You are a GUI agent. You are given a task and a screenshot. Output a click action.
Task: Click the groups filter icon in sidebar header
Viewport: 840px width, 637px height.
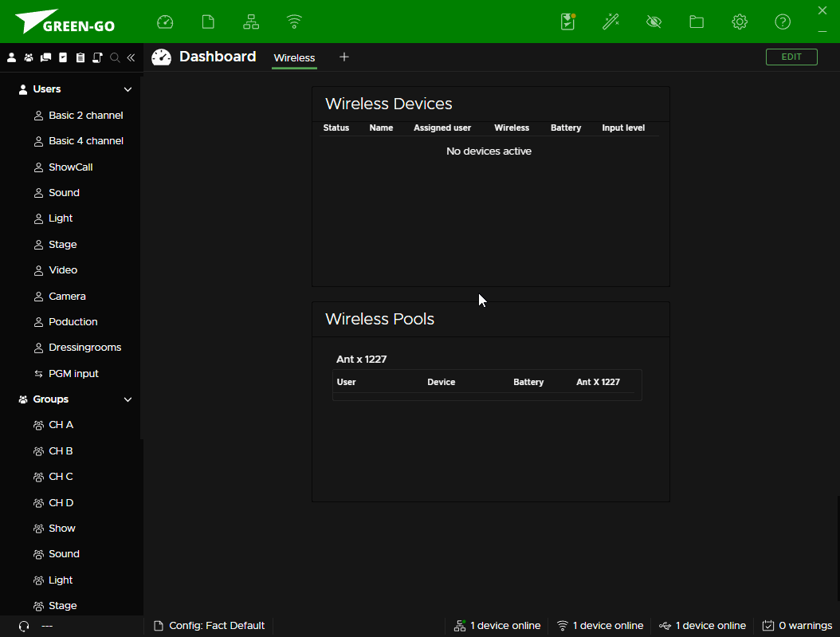(28, 57)
